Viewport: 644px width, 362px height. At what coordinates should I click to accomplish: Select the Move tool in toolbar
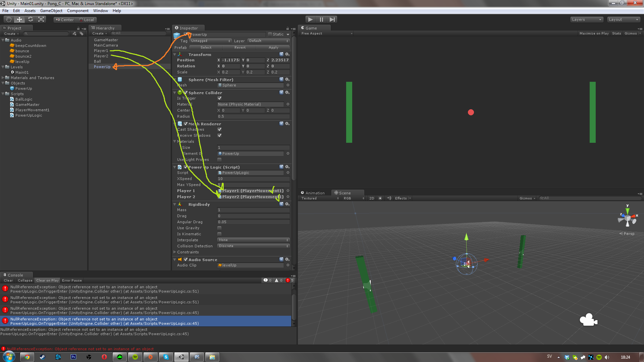[x=19, y=19]
